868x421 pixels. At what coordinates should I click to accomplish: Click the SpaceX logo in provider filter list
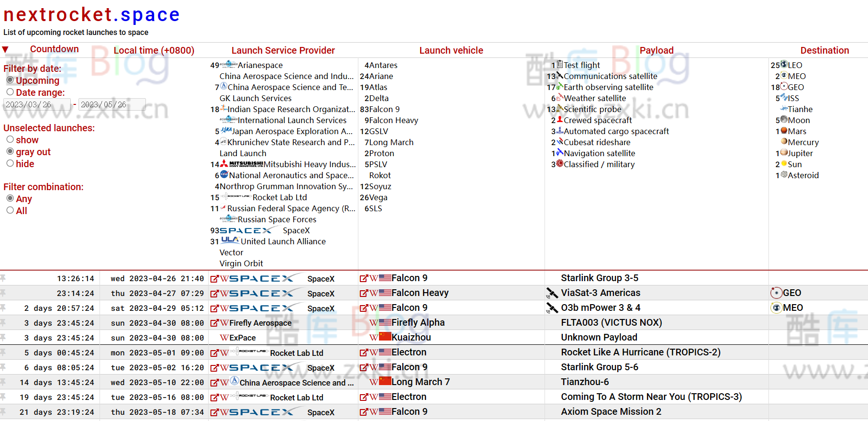(x=245, y=231)
